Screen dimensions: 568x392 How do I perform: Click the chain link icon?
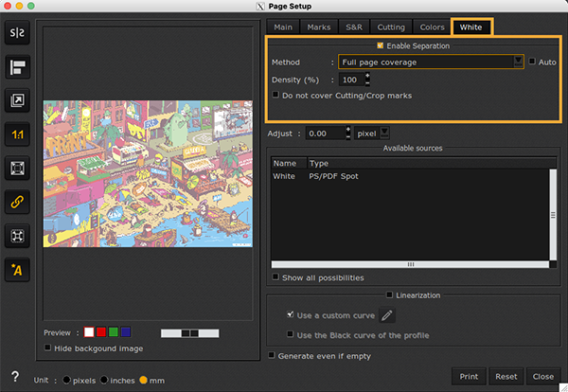click(x=18, y=202)
